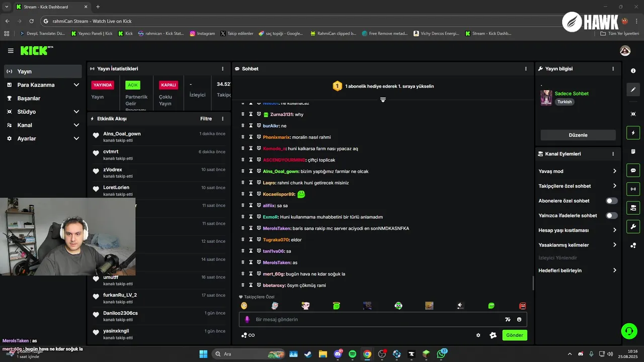
Task: Click the purple microphone icon in the message box
Action: 247,319
